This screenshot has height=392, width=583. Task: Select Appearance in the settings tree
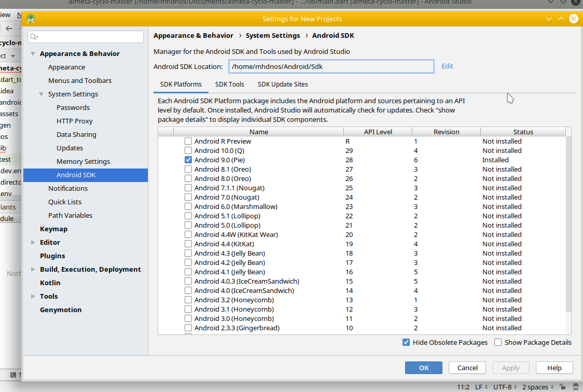[66, 67]
